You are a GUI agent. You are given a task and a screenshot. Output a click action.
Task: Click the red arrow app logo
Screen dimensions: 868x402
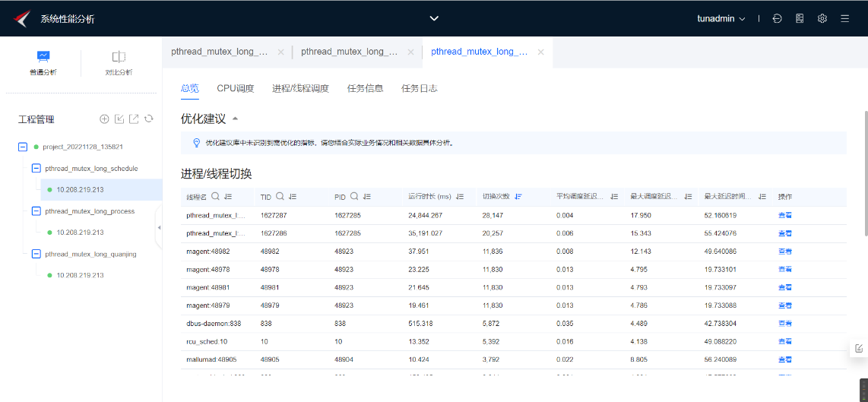(x=21, y=18)
